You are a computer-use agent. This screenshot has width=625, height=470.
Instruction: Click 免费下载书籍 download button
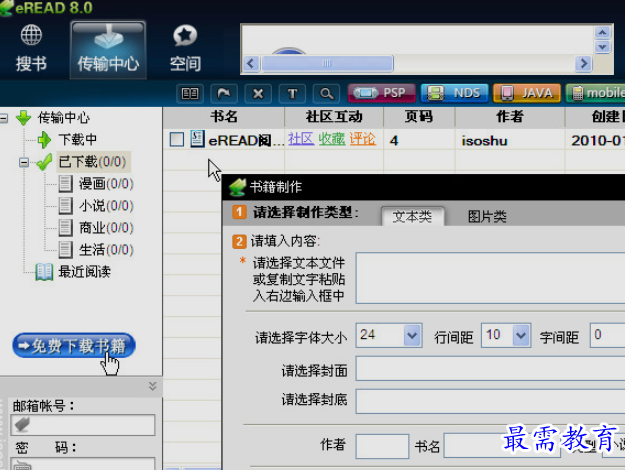(74, 345)
